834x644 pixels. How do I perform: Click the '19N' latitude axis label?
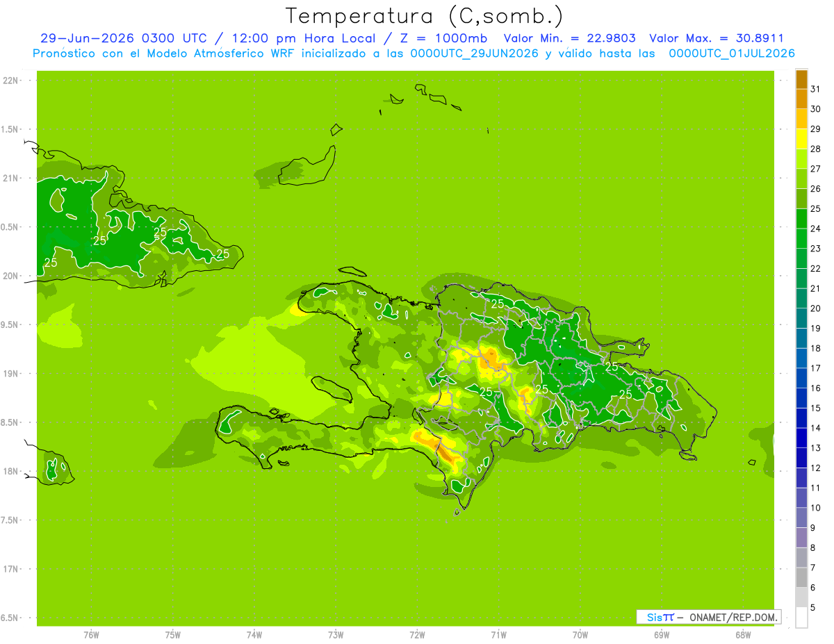click(11, 374)
